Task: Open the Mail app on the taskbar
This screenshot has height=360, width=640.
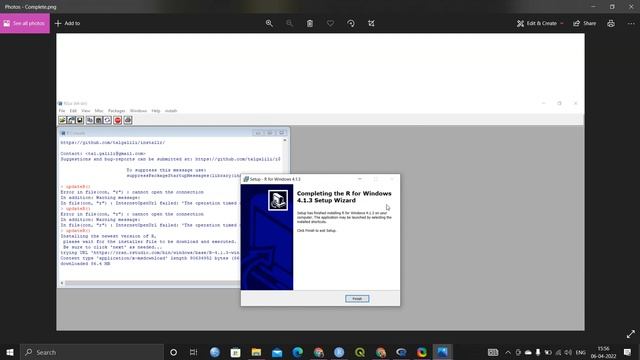Action: (x=277, y=352)
